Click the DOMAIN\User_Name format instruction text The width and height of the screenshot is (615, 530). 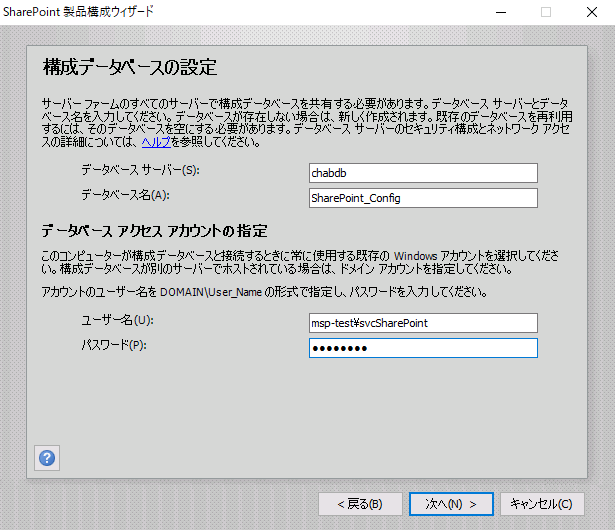click(x=264, y=292)
